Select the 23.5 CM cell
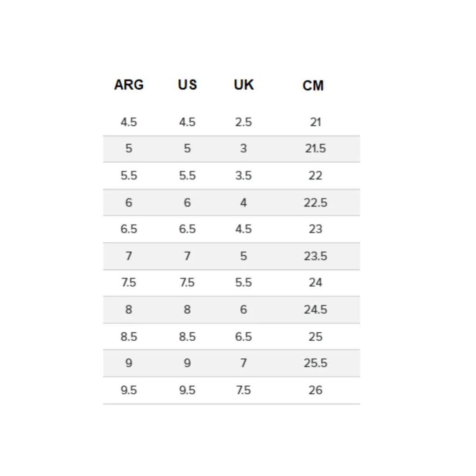This screenshot has width=476, height=476. pos(316,256)
